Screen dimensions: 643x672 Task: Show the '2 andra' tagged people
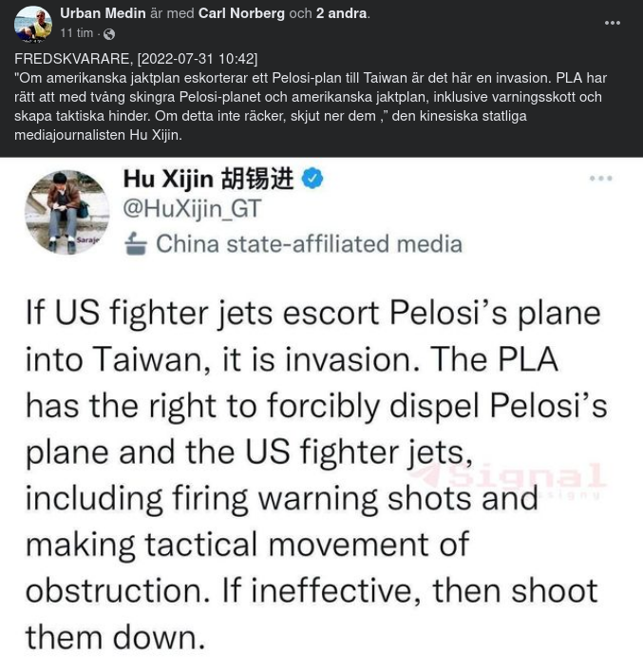tap(342, 13)
